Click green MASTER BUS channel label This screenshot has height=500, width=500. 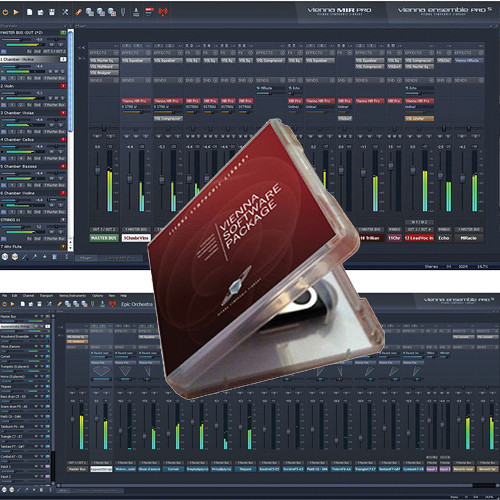(104, 238)
